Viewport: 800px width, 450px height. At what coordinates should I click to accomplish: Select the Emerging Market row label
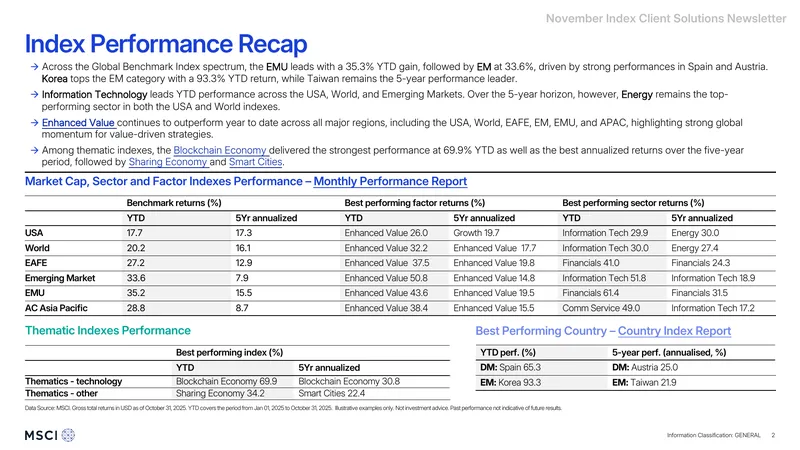click(60, 278)
